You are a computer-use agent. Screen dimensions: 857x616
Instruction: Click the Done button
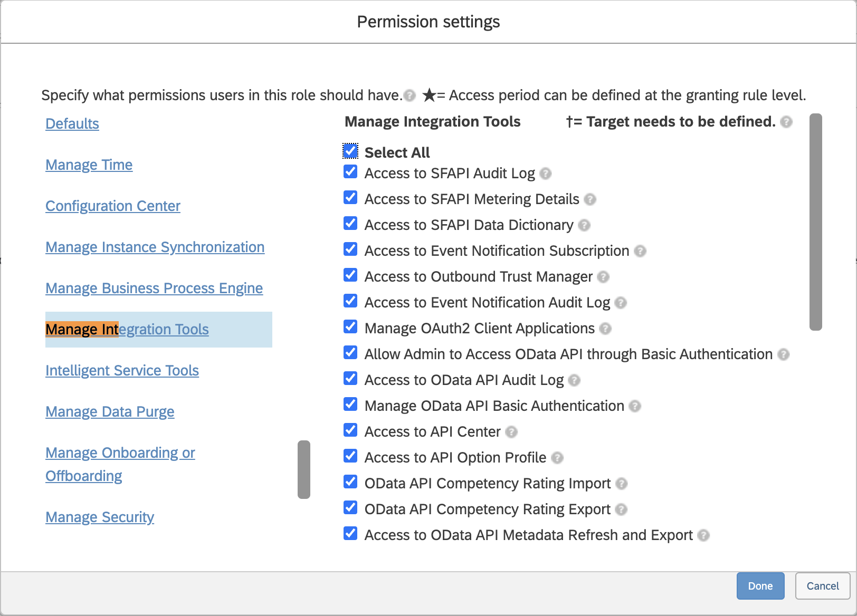pos(760,586)
